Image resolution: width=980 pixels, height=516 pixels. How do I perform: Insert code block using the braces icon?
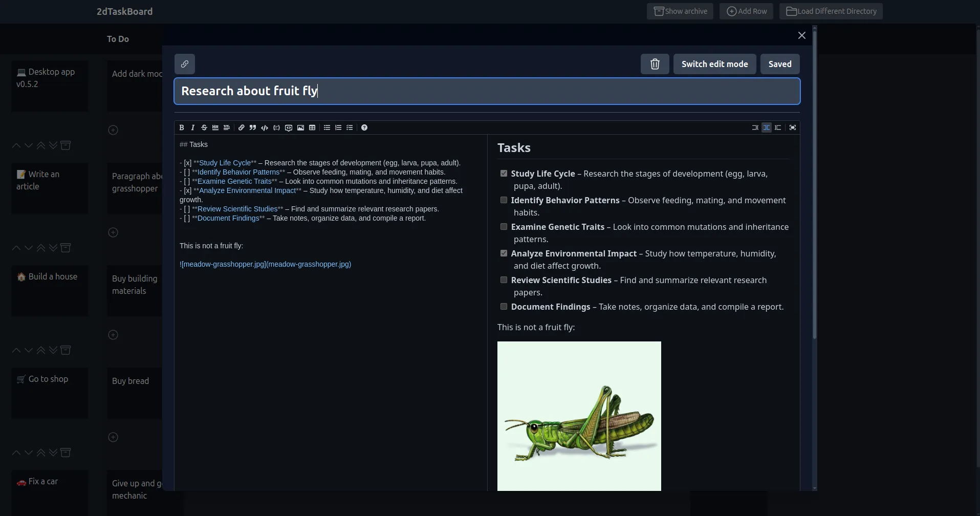(277, 127)
